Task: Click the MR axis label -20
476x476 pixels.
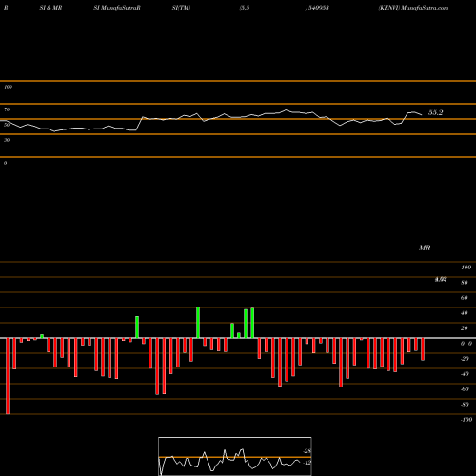Action: click(x=465, y=359)
